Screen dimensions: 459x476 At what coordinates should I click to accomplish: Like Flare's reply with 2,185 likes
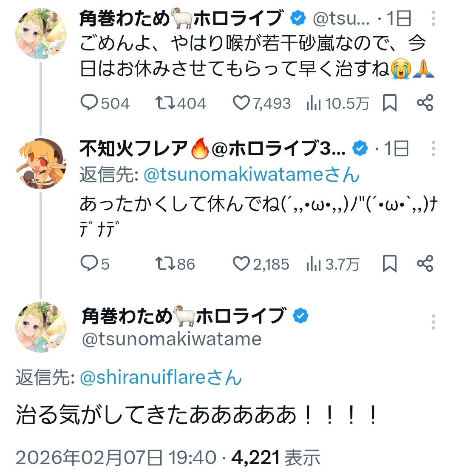coord(241,264)
